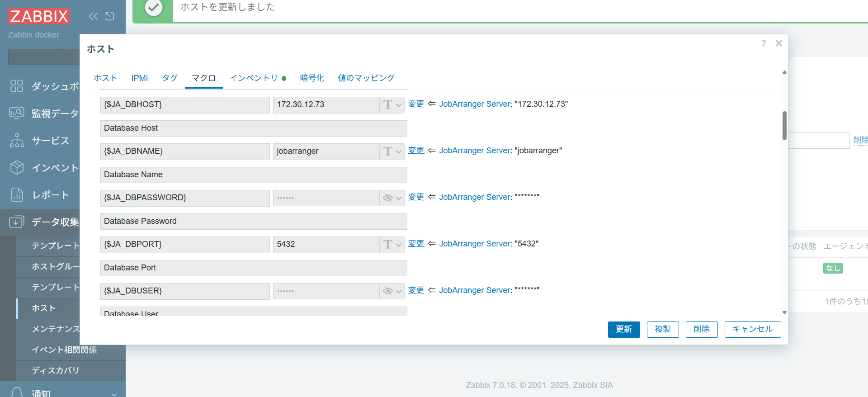
Task: Expand the notifications menu chevron
Action: (x=114, y=394)
